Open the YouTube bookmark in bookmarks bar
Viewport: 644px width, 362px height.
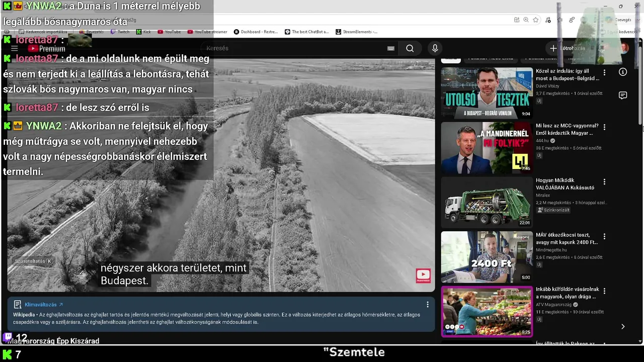(169, 32)
